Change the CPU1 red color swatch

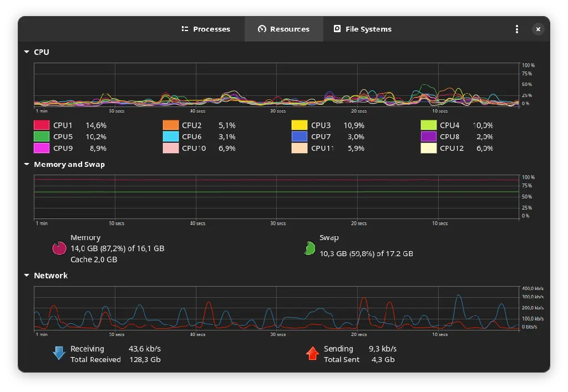coord(42,125)
